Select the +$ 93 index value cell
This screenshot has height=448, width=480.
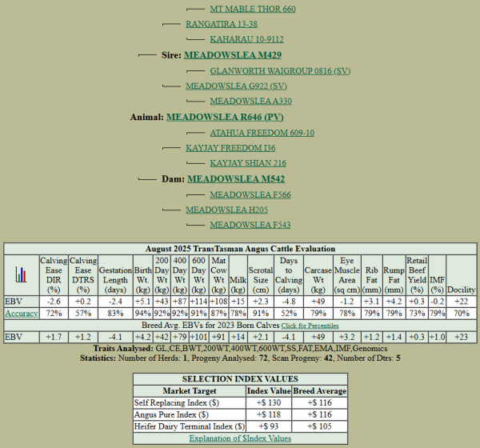tap(269, 426)
